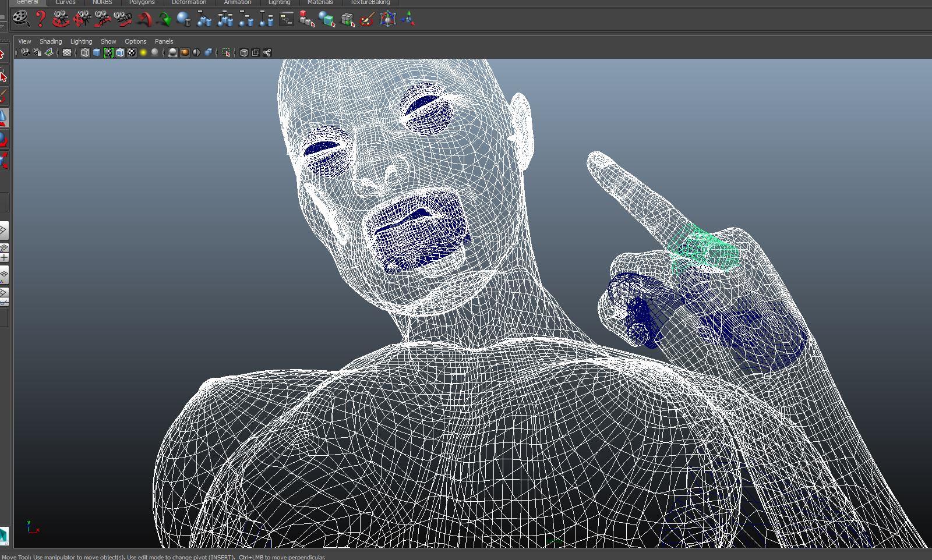Click the center pivot shelf icon
Viewport: 932px width, 560px height.
coord(388,19)
